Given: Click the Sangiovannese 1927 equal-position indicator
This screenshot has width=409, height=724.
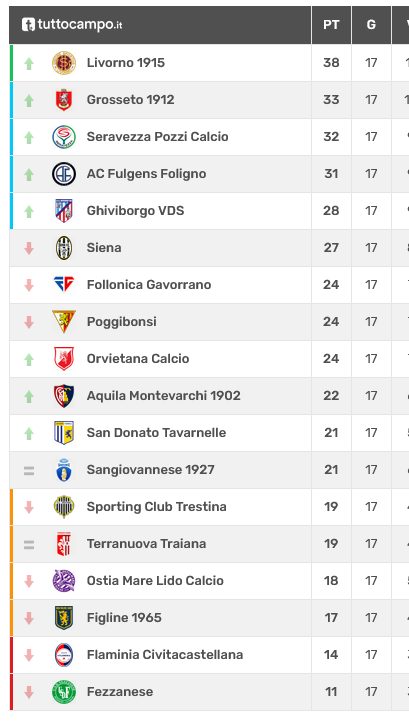Looking at the screenshot, I should click(x=29, y=471).
